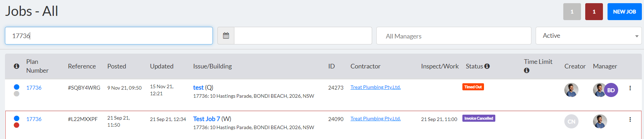The height and width of the screenshot is (139, 644).
Task: Open the three-dot menu for job 24090
Action: coord(630,120)
